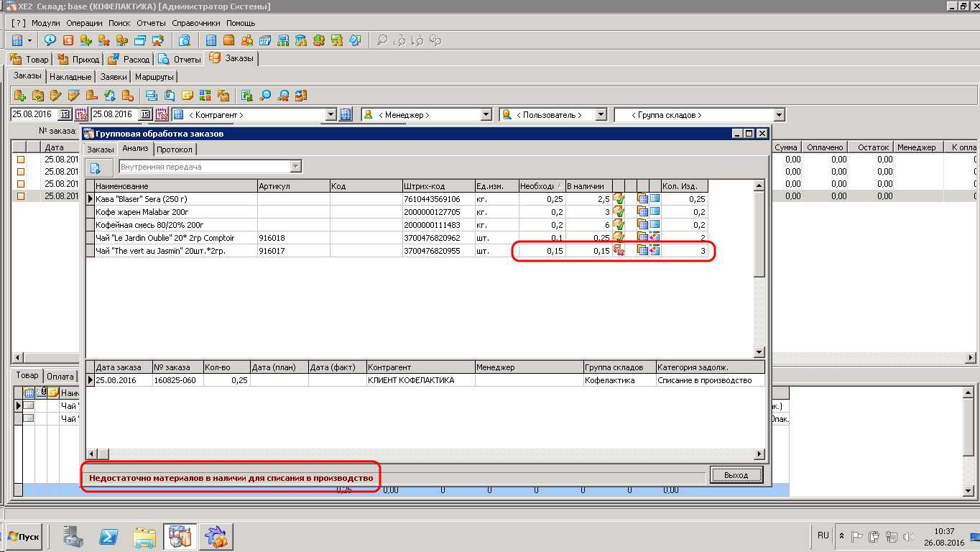This screenshot has height=552, width=980.
Task: Open the Контрагент dropdown
Action: (330, 114)
